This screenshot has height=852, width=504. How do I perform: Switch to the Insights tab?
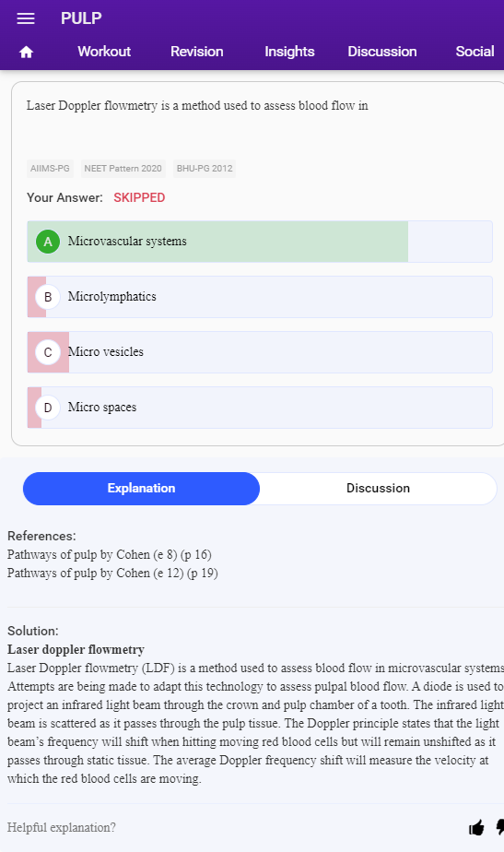tap(289, 52)
